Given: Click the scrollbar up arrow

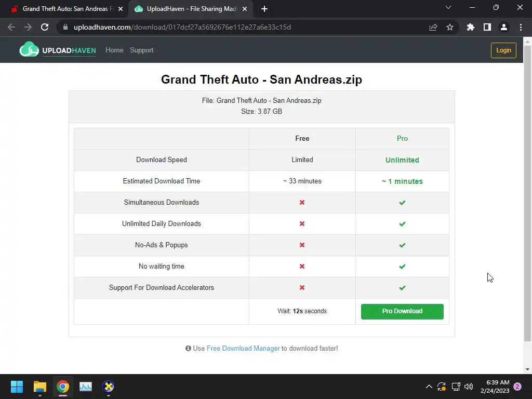Looking at the screenshot, I should click(x=527, y=42).
